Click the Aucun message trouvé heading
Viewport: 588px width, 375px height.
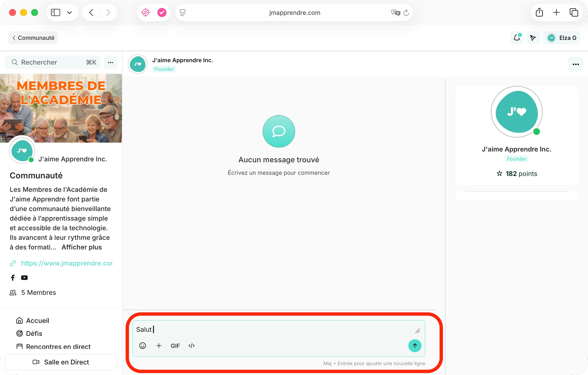279,160
